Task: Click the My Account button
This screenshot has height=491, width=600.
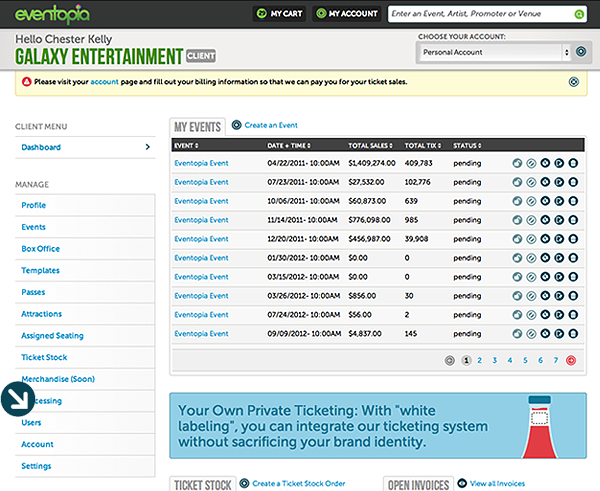Action: (347, 14)
